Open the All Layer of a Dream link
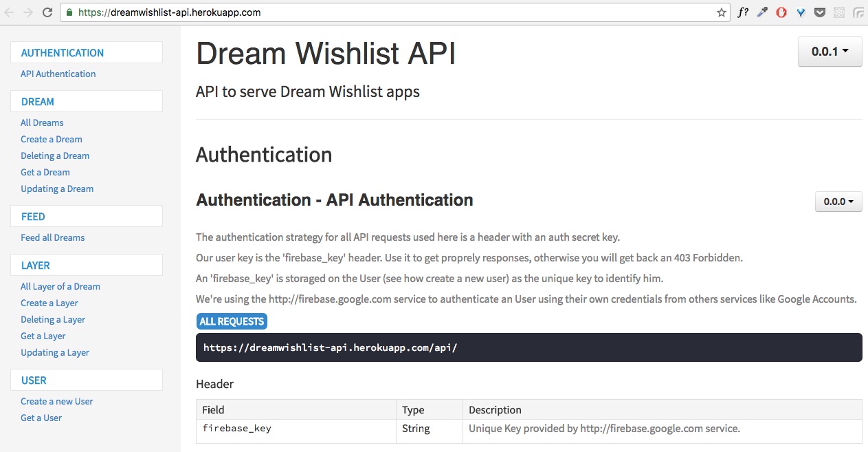Screen dimensions: 868x452 pos(60,286)
